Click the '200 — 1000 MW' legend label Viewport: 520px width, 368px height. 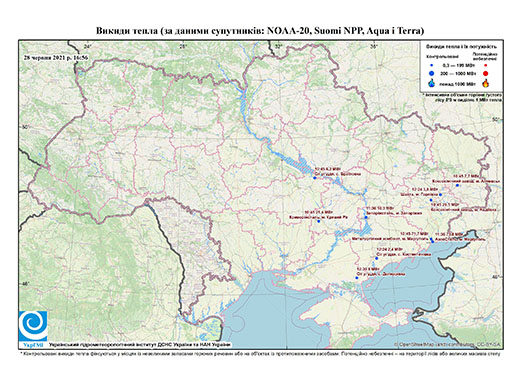coord(458,74)
